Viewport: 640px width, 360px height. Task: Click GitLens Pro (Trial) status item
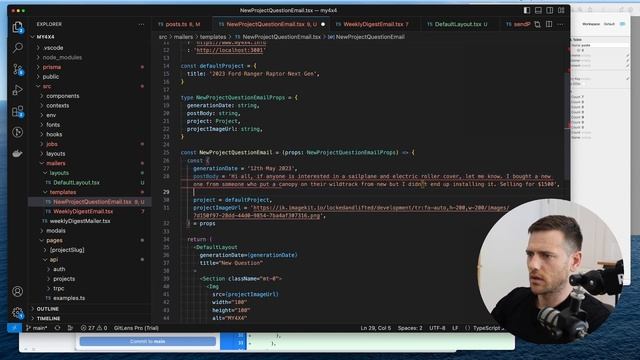(136, 328)
